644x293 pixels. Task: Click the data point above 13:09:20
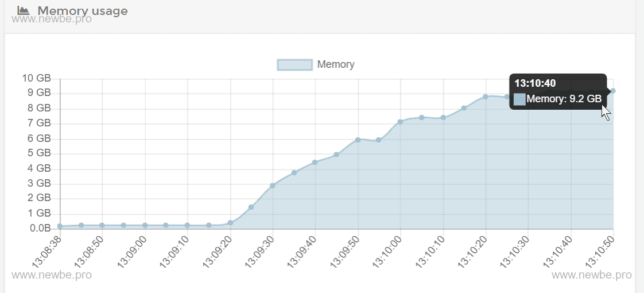(230, 223)
